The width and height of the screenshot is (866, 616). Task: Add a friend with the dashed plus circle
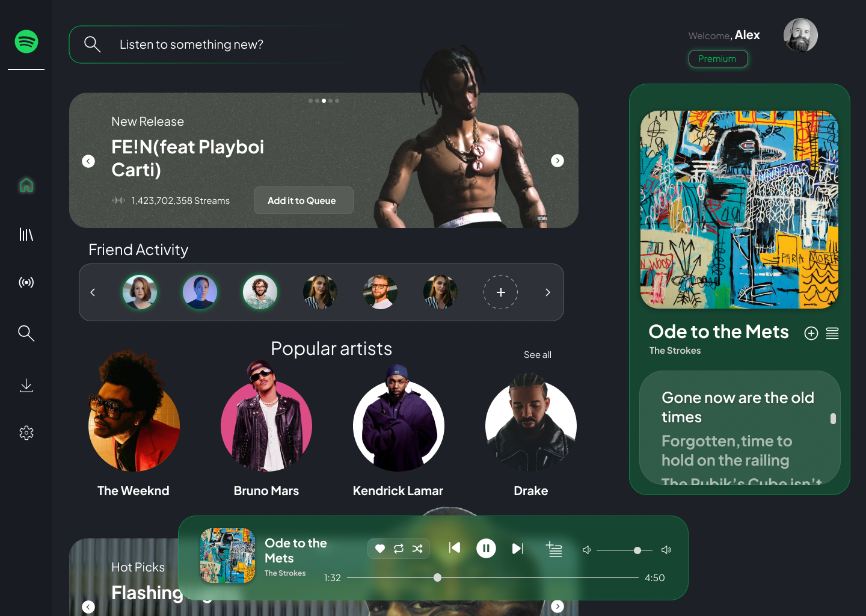[501, 292]
